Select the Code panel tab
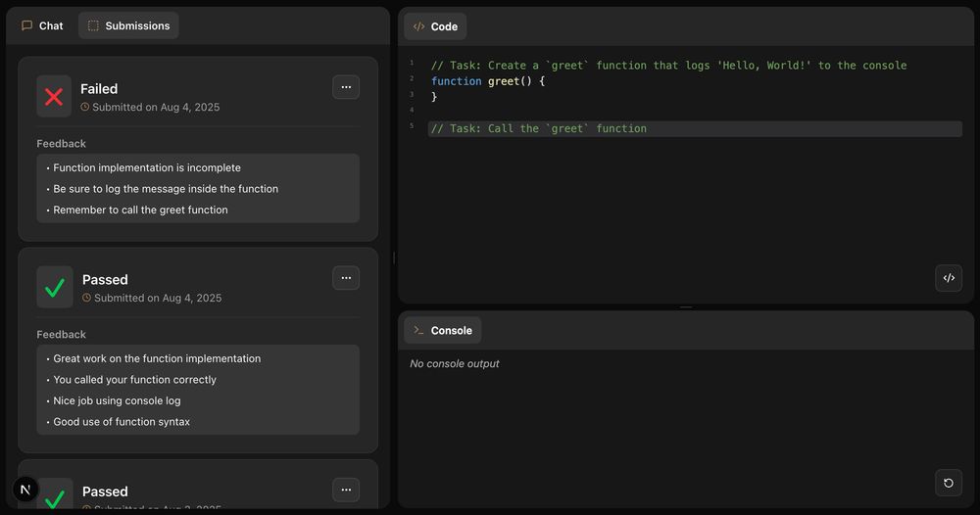 point(435,26)
